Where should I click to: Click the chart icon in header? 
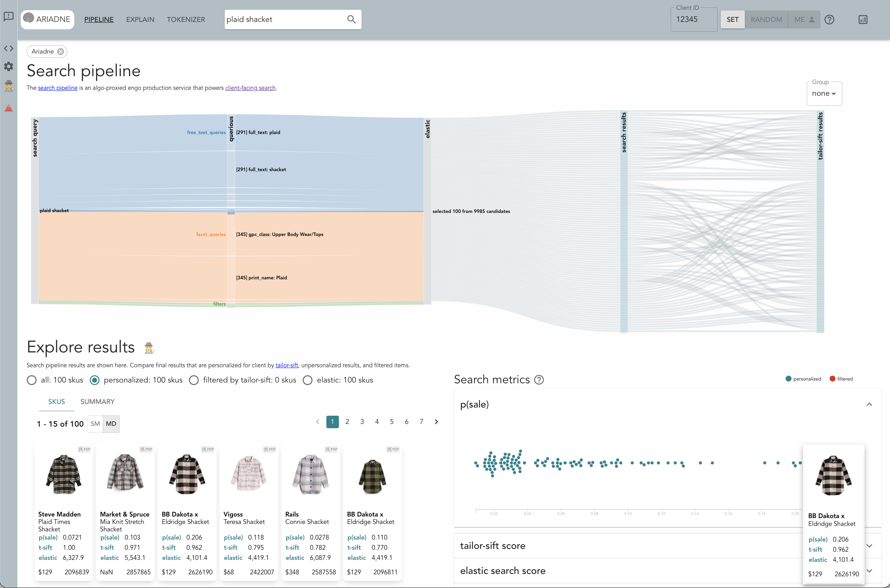pos(863,20)
